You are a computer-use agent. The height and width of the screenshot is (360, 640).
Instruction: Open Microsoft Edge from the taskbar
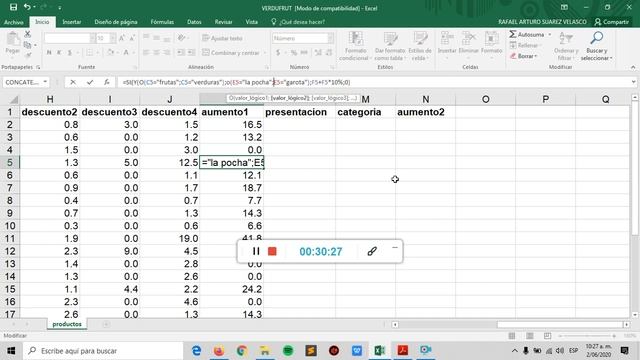coord(196,351)
